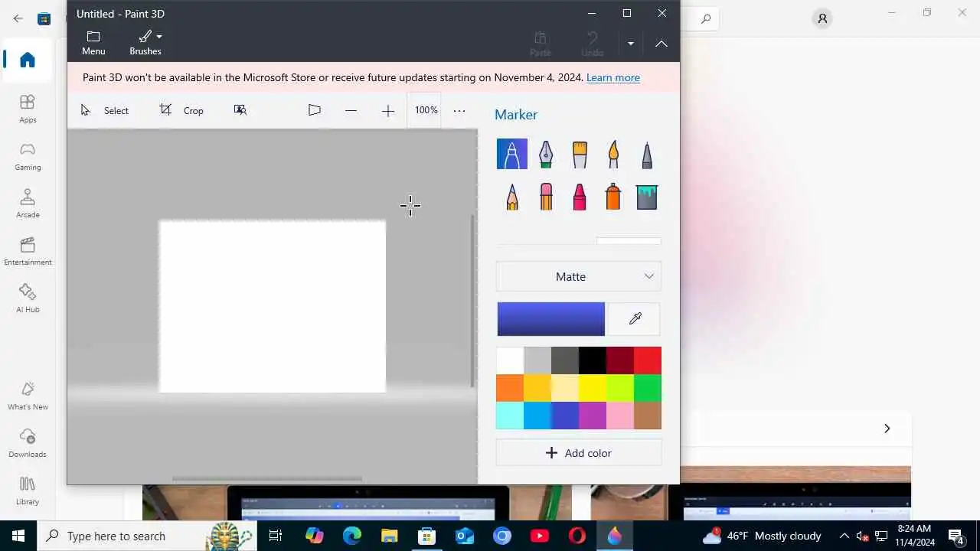
Task: Open the Magic select tool
Action: point(240,110)
